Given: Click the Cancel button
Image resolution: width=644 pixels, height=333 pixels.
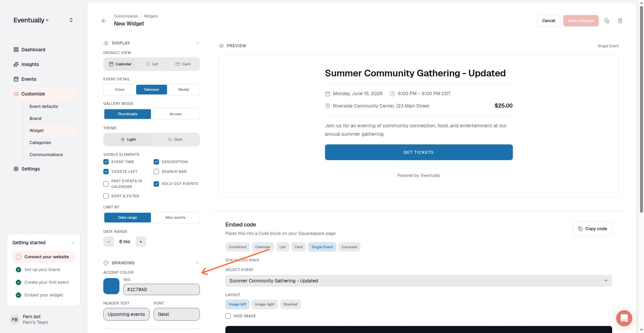Looking at the screenshot, I should [x=549, y=21].
